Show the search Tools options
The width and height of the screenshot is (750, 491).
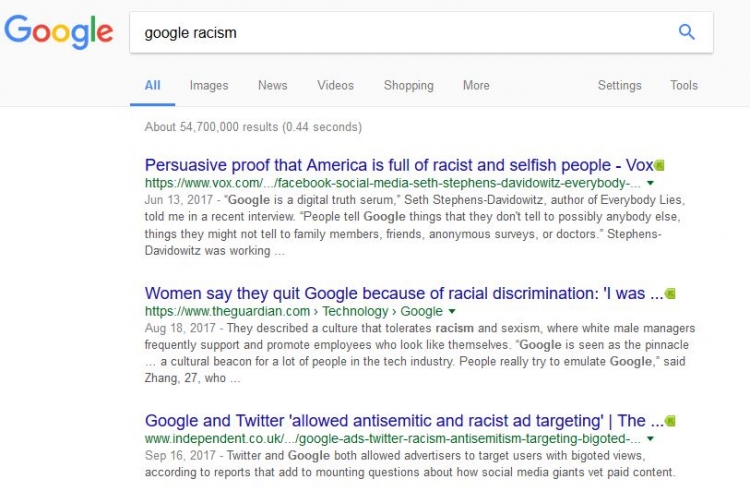(684, 86)
